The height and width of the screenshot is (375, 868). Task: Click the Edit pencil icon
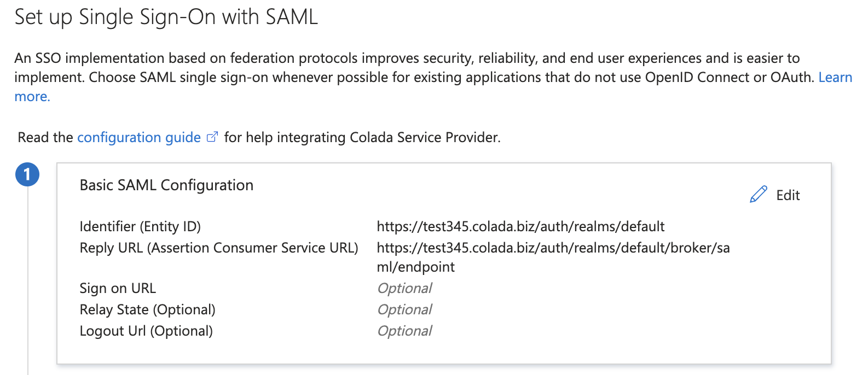click(758, 195)
